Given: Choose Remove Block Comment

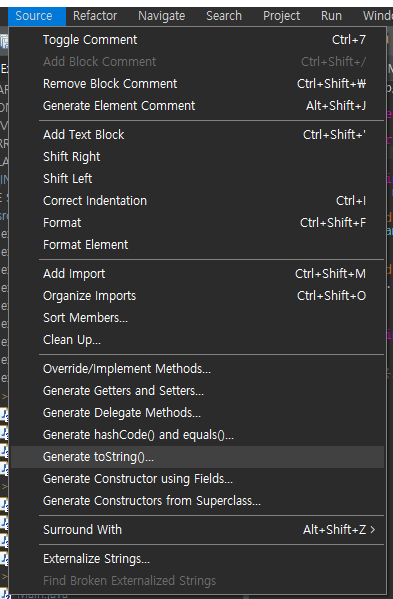Looking at the screenshot, I should point(197,84).
